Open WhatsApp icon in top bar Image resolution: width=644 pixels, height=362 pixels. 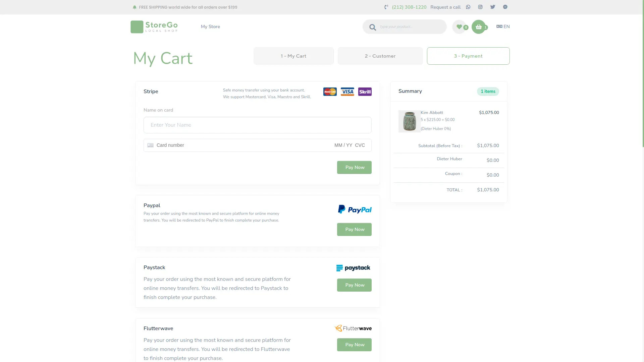pyautogui.click(x=468, y=7)
